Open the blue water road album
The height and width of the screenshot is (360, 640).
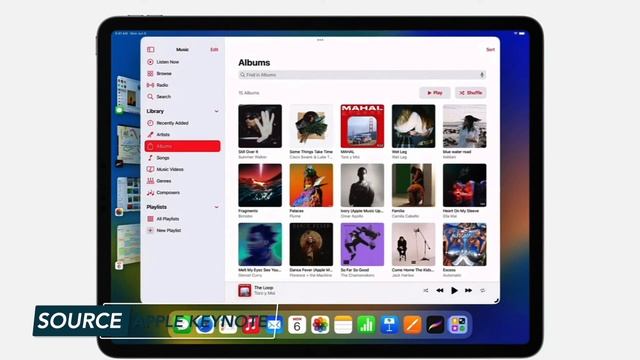tap(464, 126)
